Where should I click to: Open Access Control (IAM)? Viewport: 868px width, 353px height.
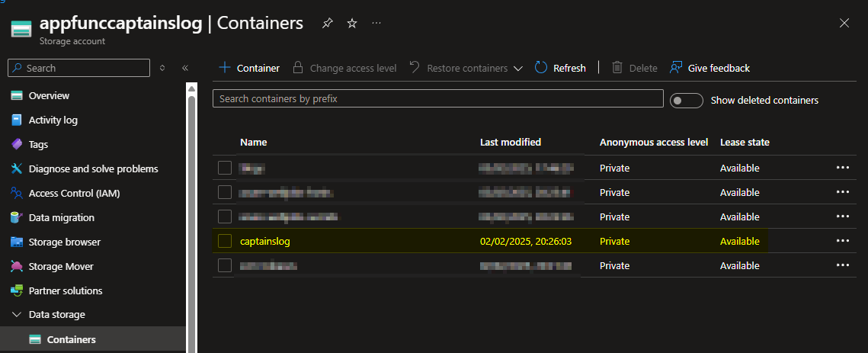pyautogui.click(x=74, y=193)
